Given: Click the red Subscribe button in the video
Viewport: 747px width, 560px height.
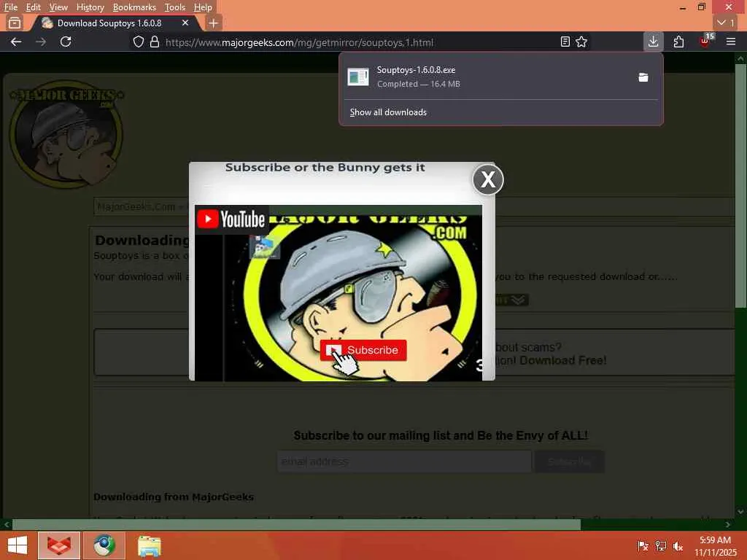Looking at the screenshot, I should tap(363, 350).
